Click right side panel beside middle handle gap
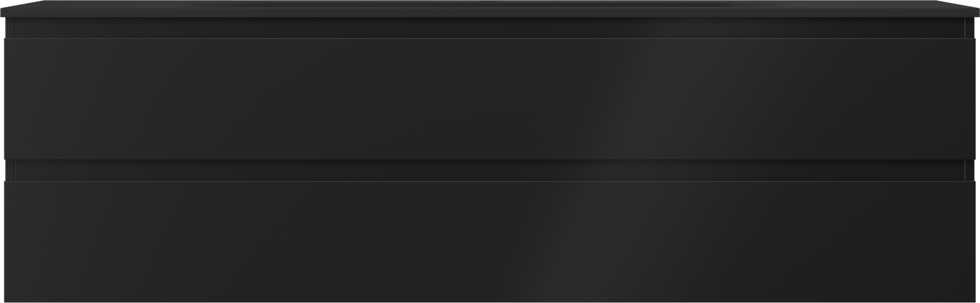980x303 pixels. [970, 171]
